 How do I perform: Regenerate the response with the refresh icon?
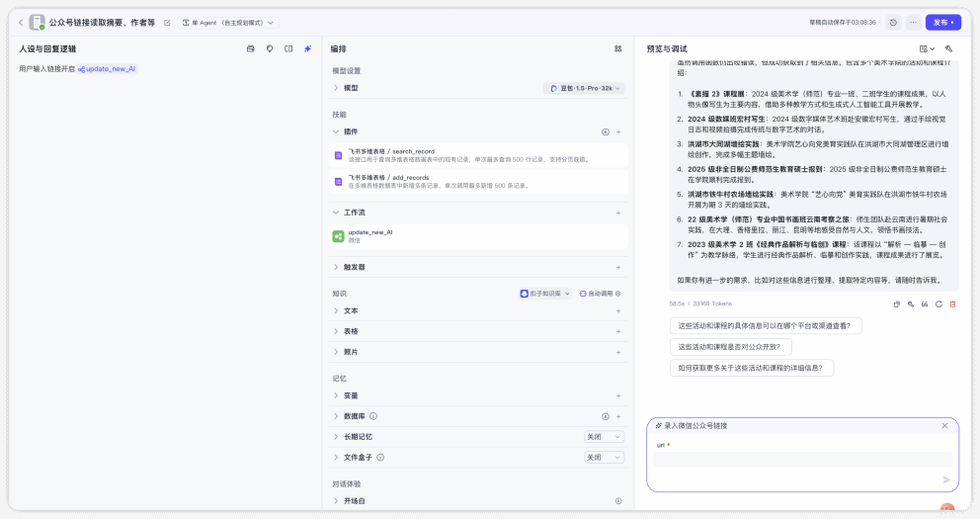(x=939, y=303)
